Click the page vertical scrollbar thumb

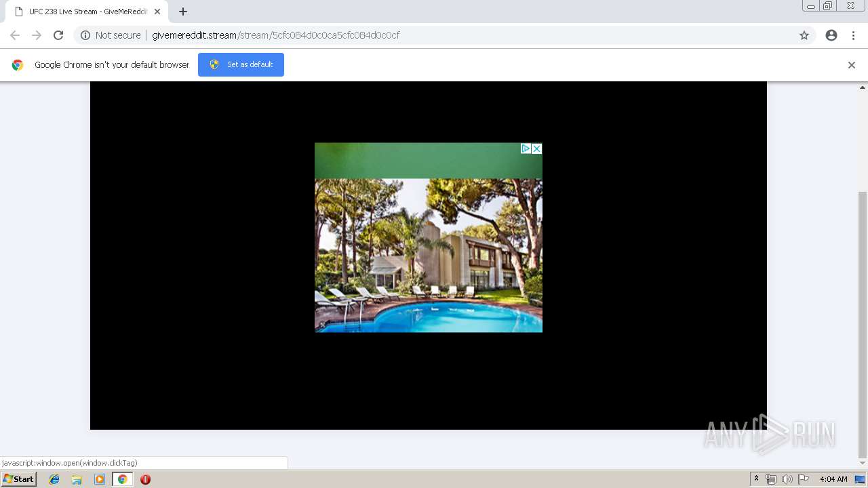coord(863,324)
